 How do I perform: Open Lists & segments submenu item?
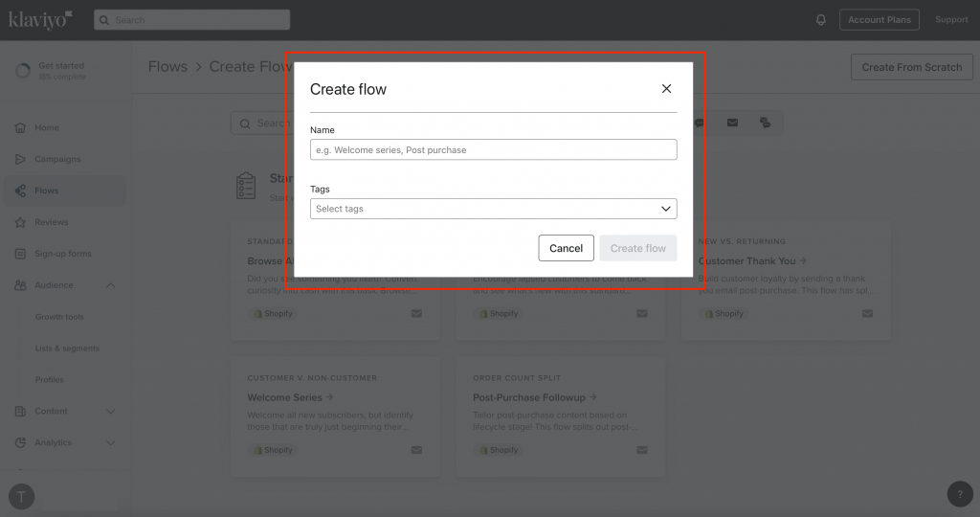point(67,348)
